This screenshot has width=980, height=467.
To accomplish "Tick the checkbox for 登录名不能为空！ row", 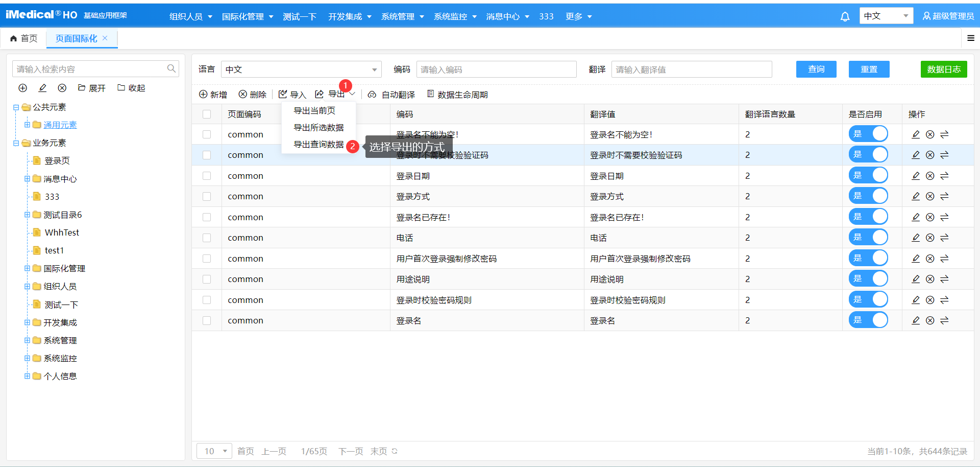I will pyautogui.click(x=207, y=134).
